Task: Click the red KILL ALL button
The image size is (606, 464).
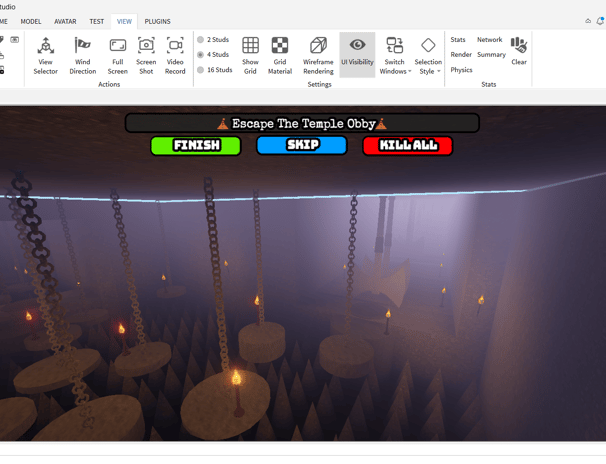Action: tap(408, 146)
